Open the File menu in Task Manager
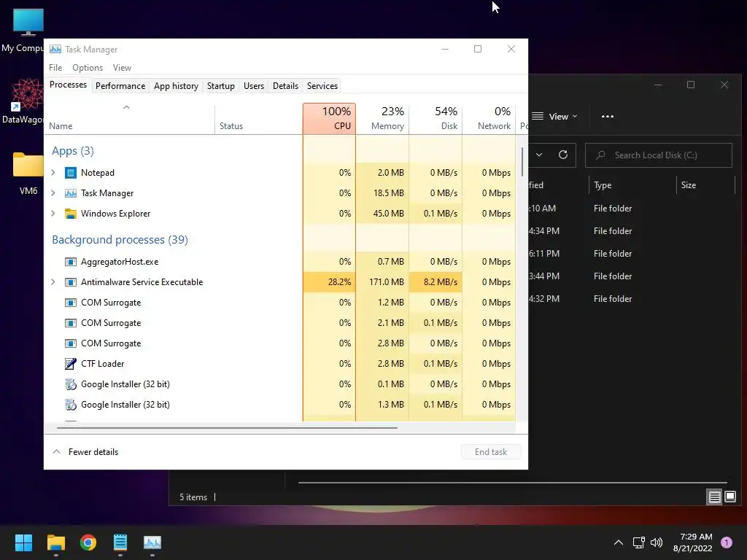The height and width of the screenshot is (560, 747). (55, 68)
